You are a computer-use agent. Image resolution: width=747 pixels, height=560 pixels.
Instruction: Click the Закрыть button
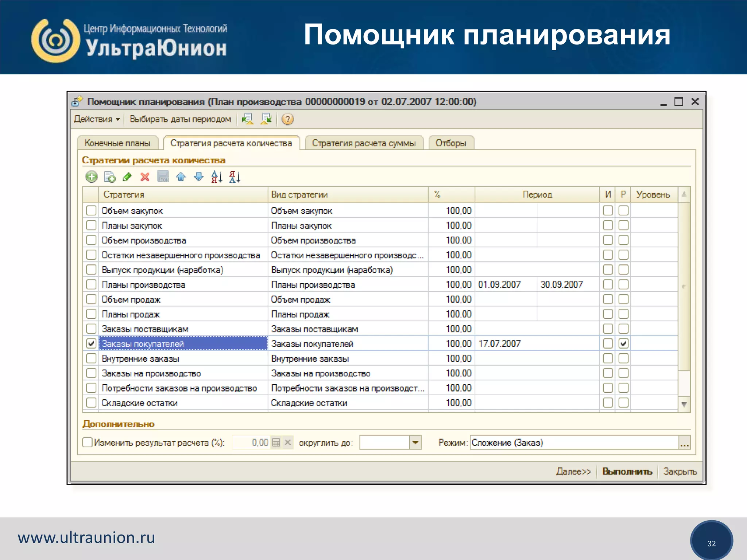680,471
